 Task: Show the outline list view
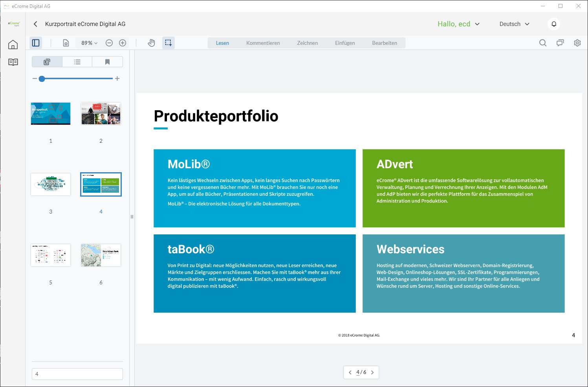click(77, 62)
